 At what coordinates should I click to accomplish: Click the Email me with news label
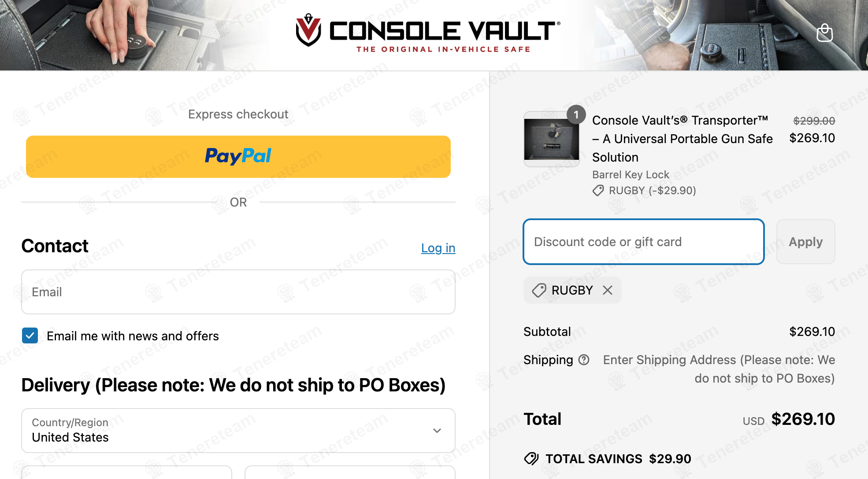[133, 336]
